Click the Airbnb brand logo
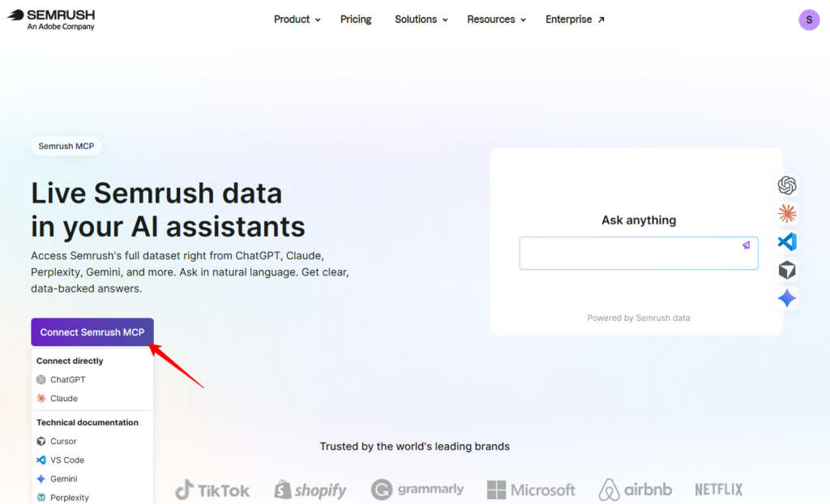This screenshot has height=504, width=830. point(635,489)
